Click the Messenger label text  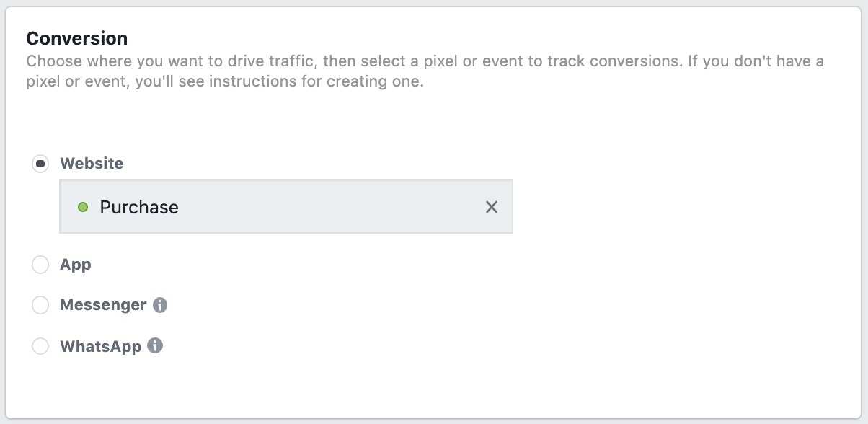click(x=103, y=305)
